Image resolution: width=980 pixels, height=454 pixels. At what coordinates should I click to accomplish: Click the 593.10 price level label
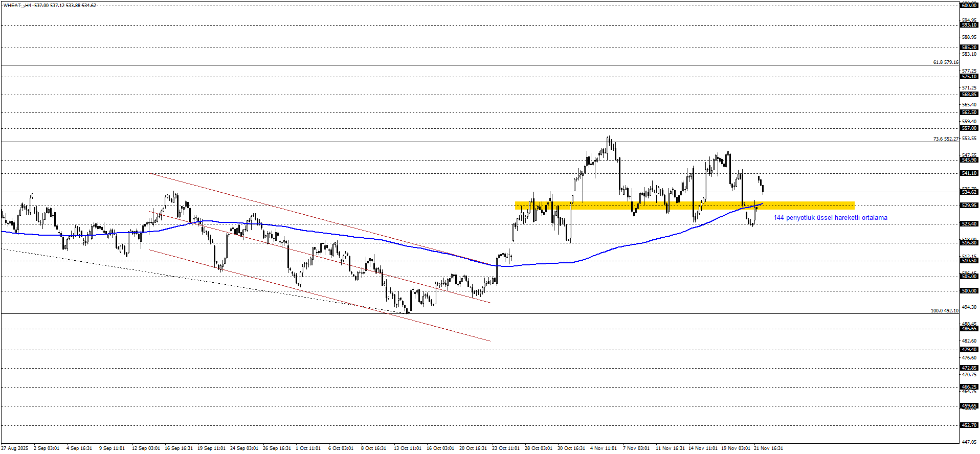pyautogui.click(x=969, y=25)
